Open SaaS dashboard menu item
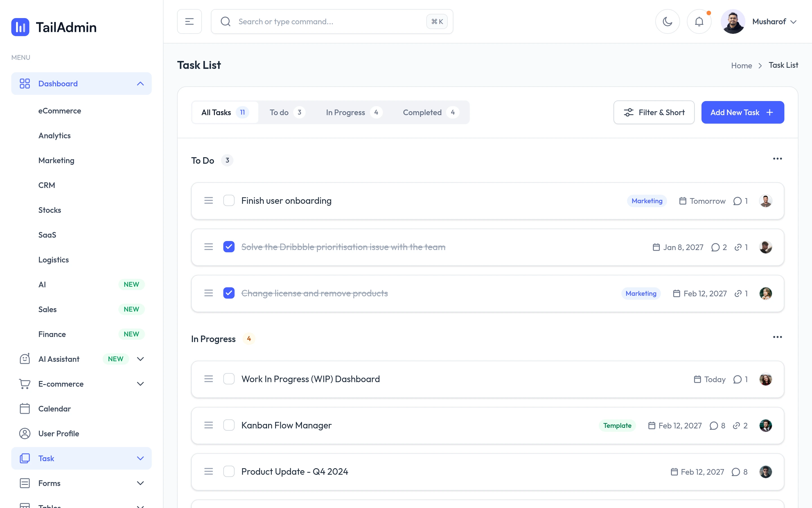 (x=47, y=235)
